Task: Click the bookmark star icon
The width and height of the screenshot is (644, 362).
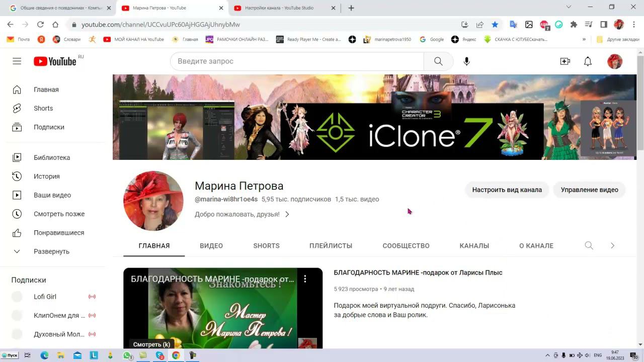Action: pos(495,24)
